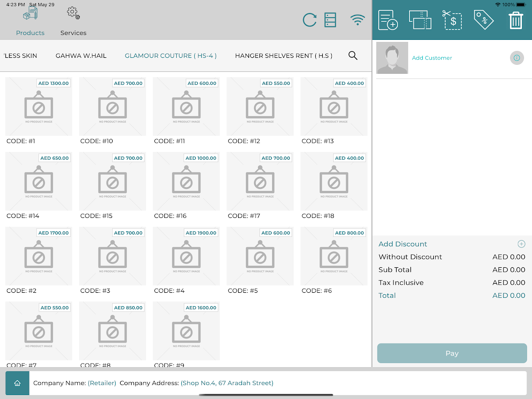This screenshot has height=399, width=532.
Task: Click the refresh icon in the top bar
Action: point(309,19)
